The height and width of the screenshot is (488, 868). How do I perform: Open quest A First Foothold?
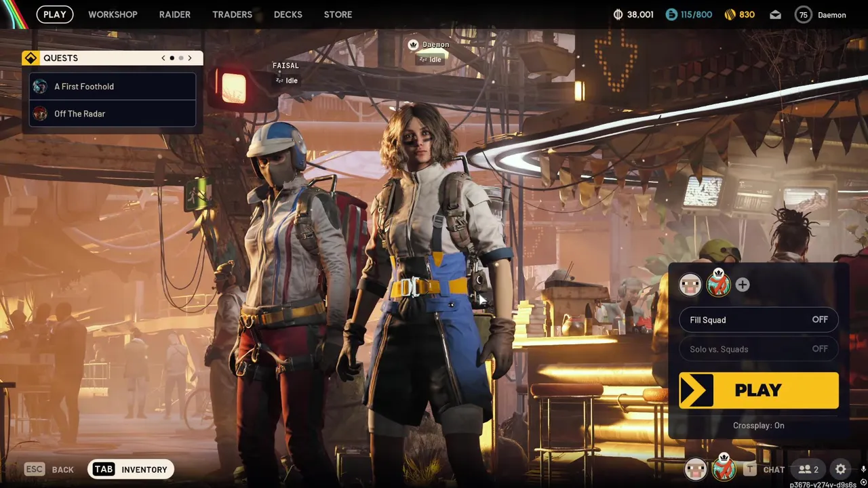pyautogui.click(x=113, y=87)
